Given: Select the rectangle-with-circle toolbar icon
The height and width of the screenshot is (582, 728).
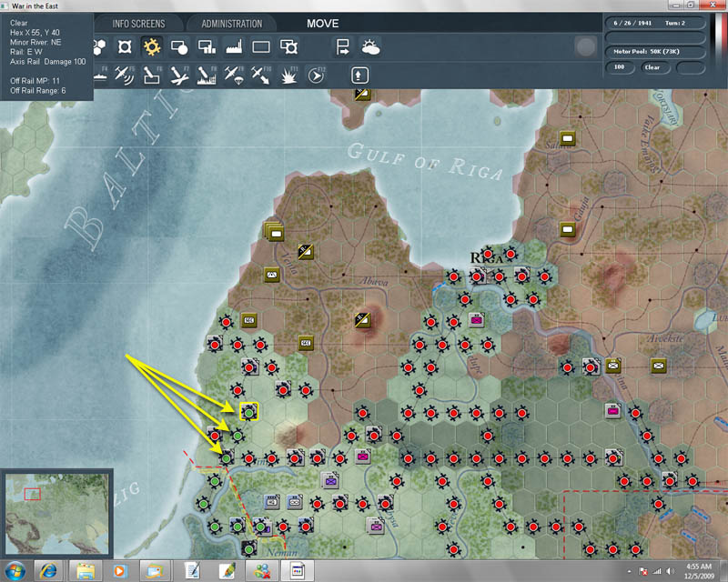Looking at the screenshot, I should 179,47.
